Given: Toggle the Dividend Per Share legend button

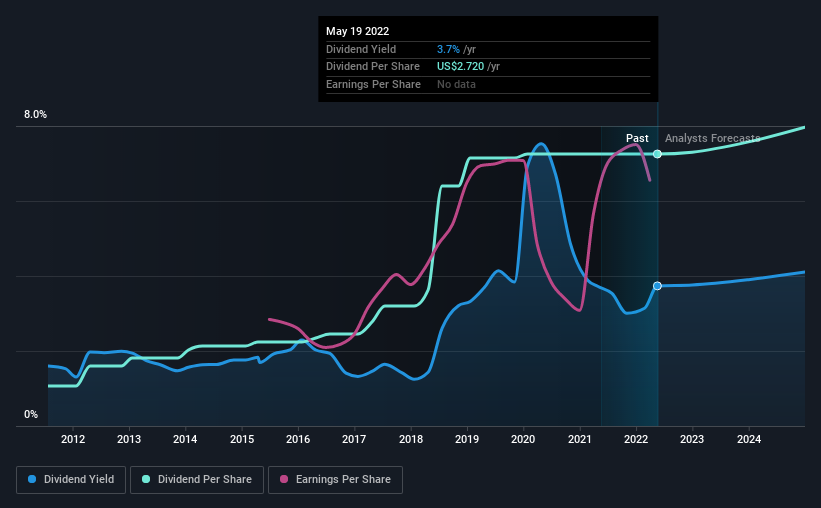Looking at the screenshot, I should (x=197, y=480).
